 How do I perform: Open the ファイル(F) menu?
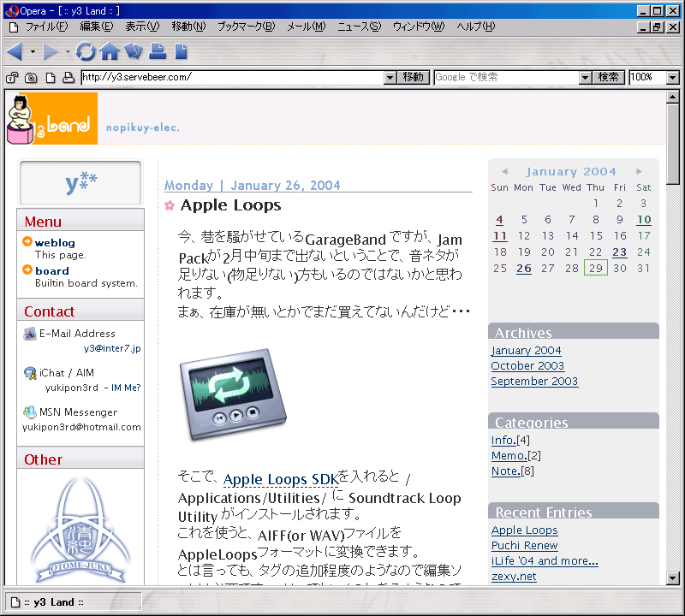47,27
